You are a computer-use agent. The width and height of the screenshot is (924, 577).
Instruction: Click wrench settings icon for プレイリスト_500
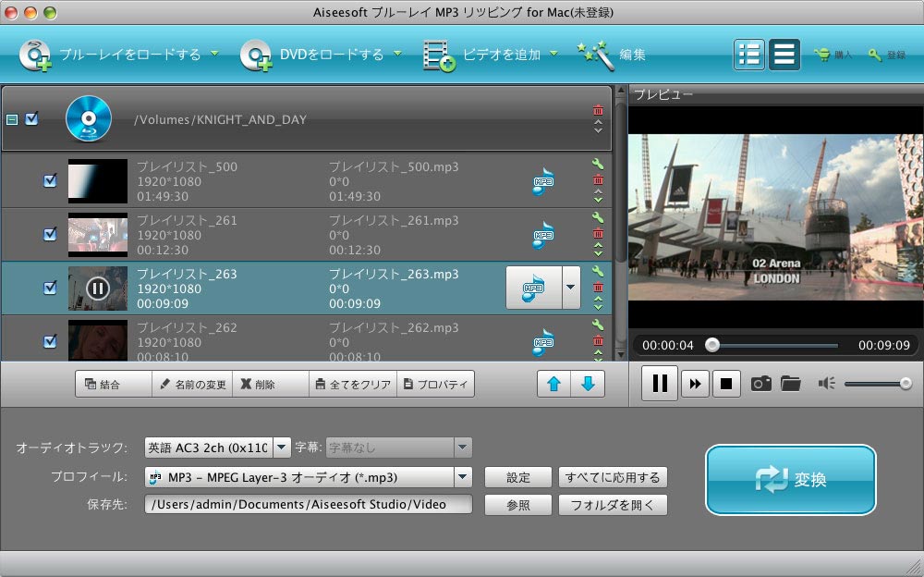598,165
